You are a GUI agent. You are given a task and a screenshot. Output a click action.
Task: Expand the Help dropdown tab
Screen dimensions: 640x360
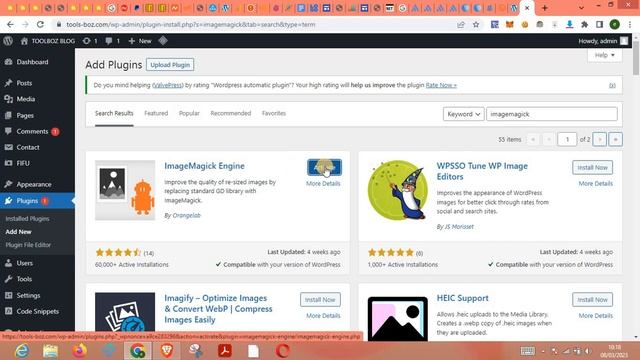tap(604, 55)
